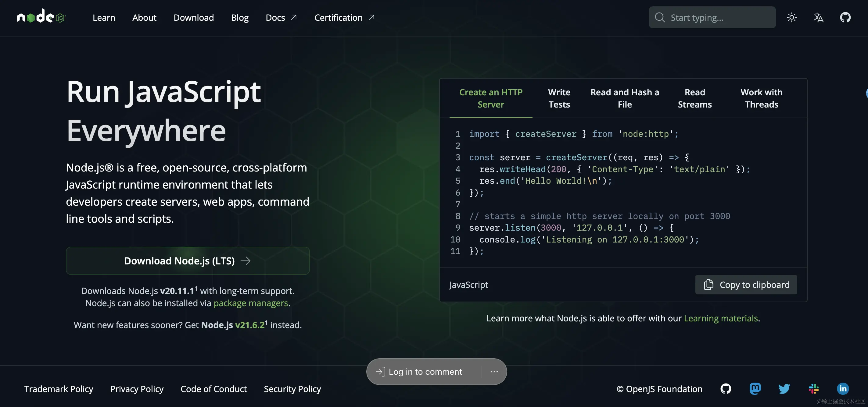Open the package managers link
868x407 pixels.
[251, 303]
